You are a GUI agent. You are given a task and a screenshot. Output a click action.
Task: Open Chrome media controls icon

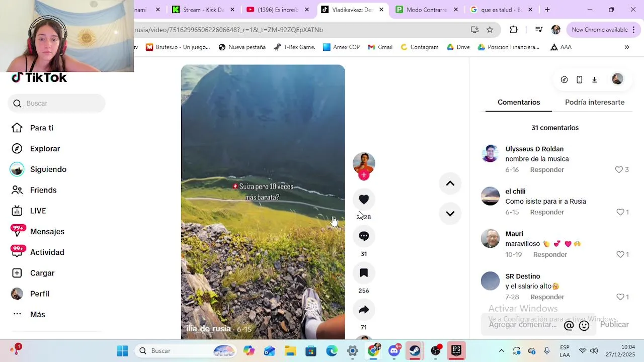(539, 30)
